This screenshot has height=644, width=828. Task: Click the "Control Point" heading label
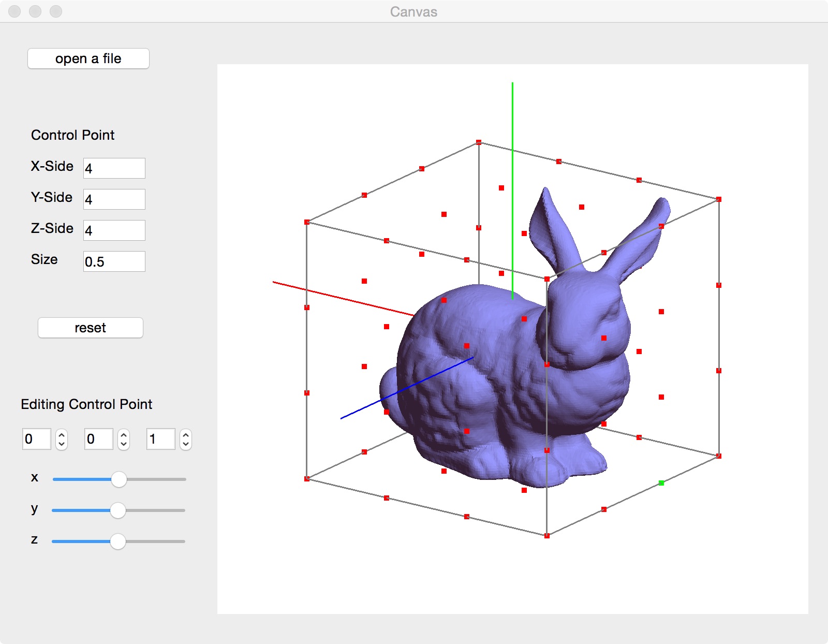73,135
